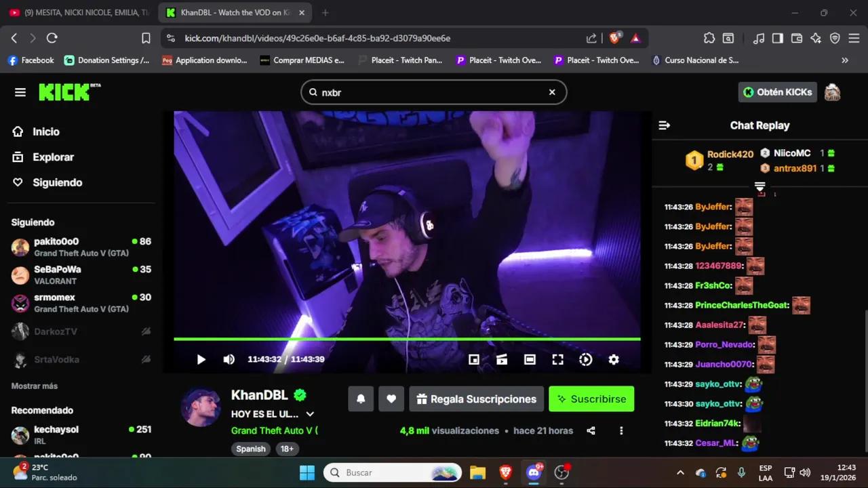Image resolution: width=868 pixels, height=488 pixels.
Task: Reload the page
Action: coord(52,39)
